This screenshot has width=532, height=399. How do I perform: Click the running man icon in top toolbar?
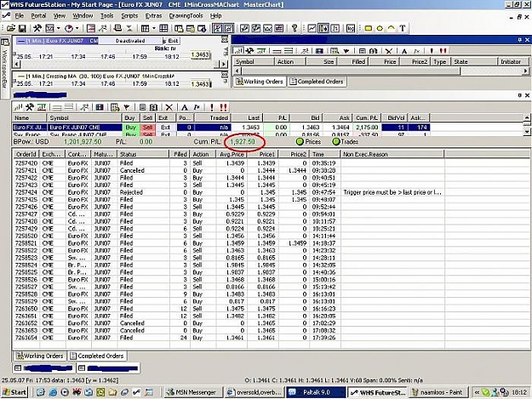[x=102, y=28]
